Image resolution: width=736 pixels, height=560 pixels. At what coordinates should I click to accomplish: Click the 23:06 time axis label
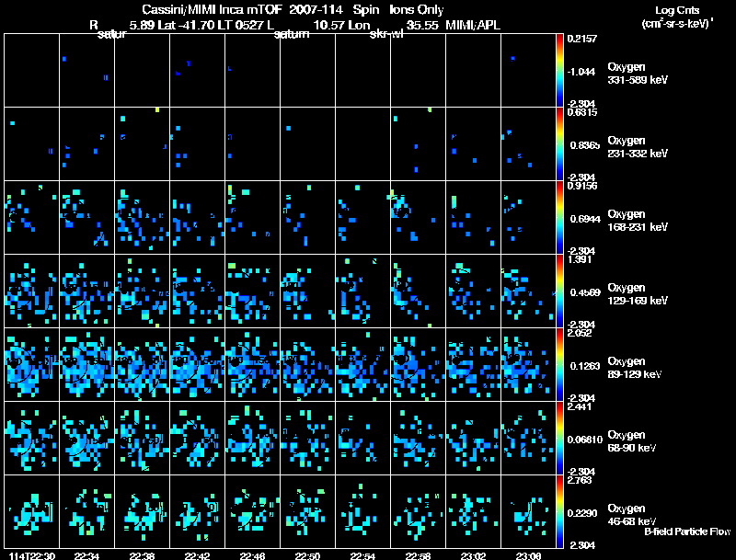click(x=528, y=555)
